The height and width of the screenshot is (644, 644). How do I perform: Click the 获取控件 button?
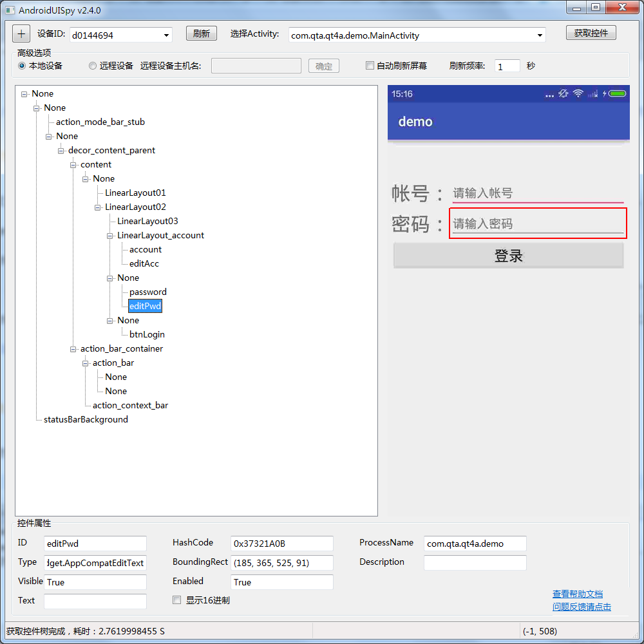click(591, 33)
